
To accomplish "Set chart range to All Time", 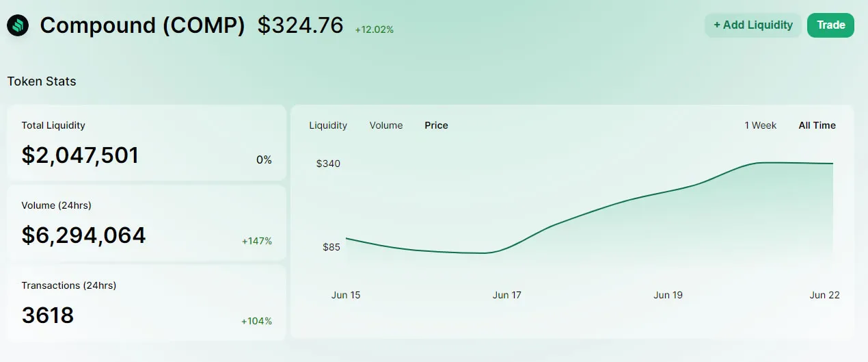I will click(x=817, y=125).
